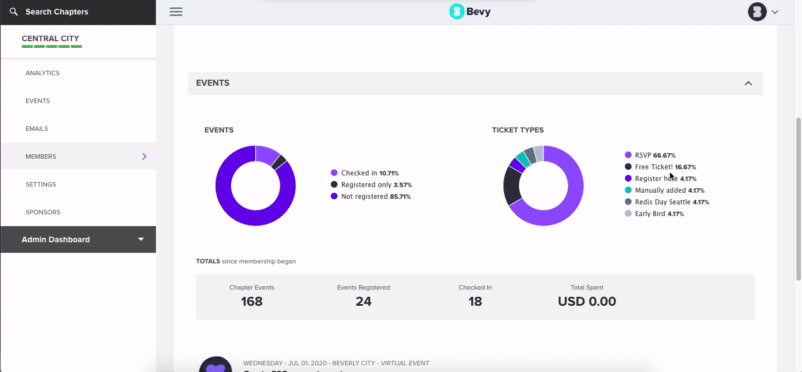Open the hamburger menu icon
Screen dimensions: 802x372
176,12
